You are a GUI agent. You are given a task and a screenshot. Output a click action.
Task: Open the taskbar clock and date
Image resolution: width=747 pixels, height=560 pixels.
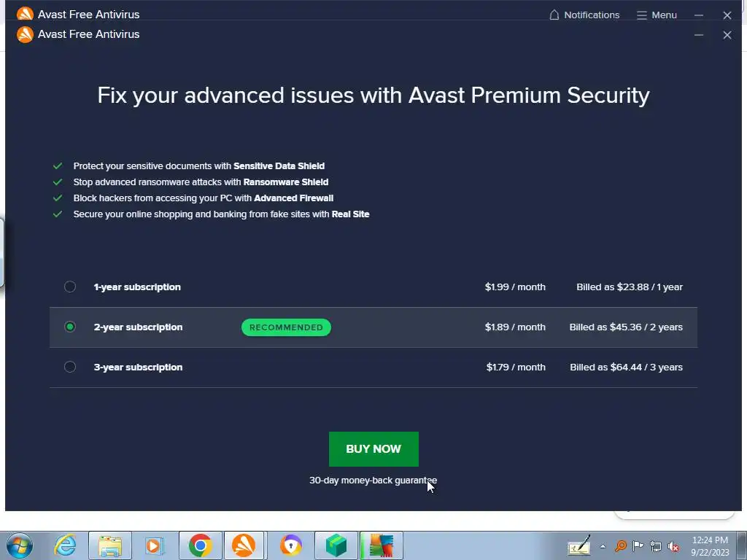[x=710, y=545]
